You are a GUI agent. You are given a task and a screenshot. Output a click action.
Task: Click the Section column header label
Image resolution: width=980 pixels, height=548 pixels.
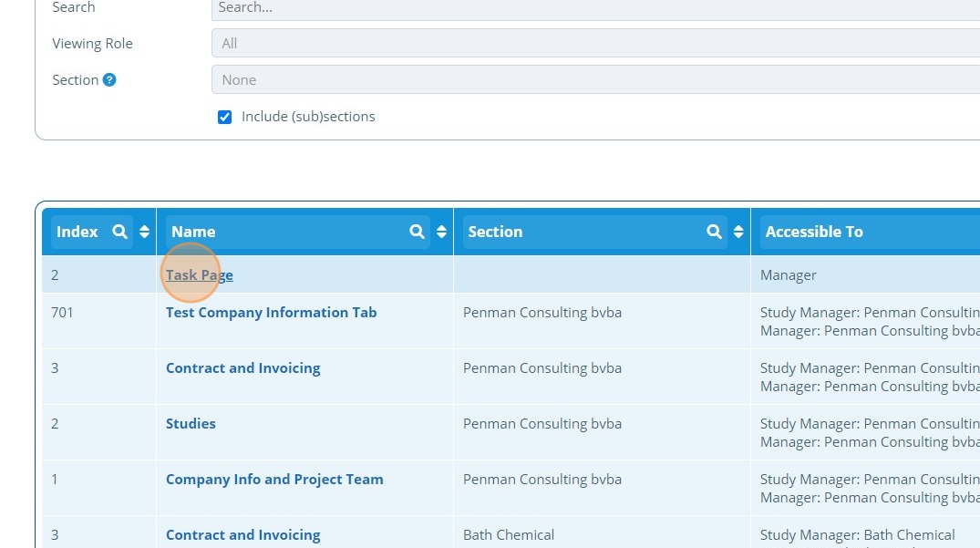[x=495, y=232]
